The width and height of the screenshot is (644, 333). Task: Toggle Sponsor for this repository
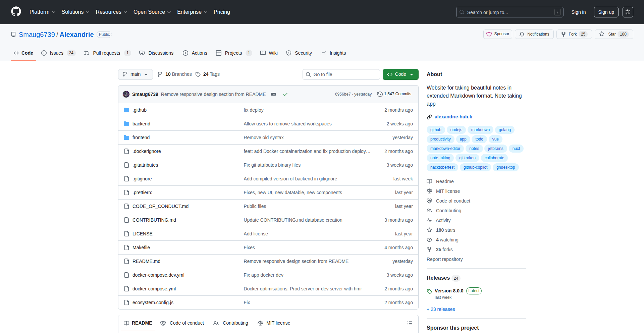pos(497,34)
